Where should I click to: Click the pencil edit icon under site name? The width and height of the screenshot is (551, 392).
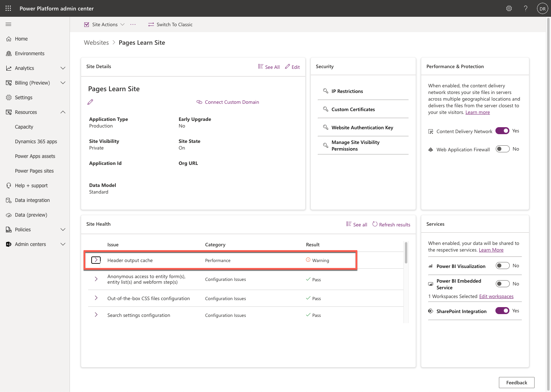pos(90,102)
